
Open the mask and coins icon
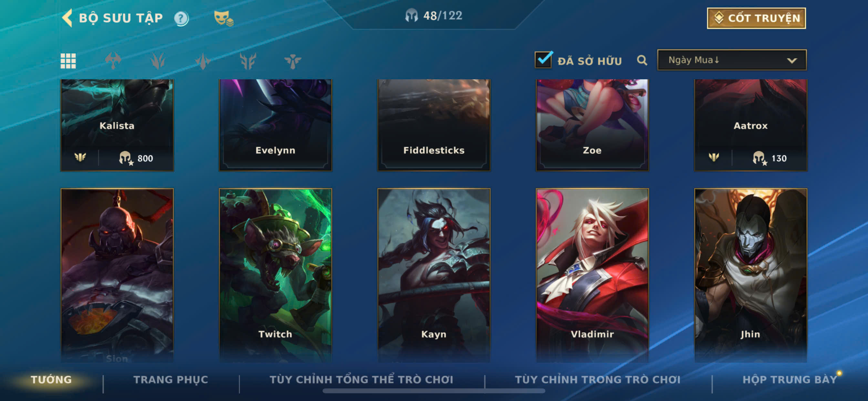[x=224, y=18]
